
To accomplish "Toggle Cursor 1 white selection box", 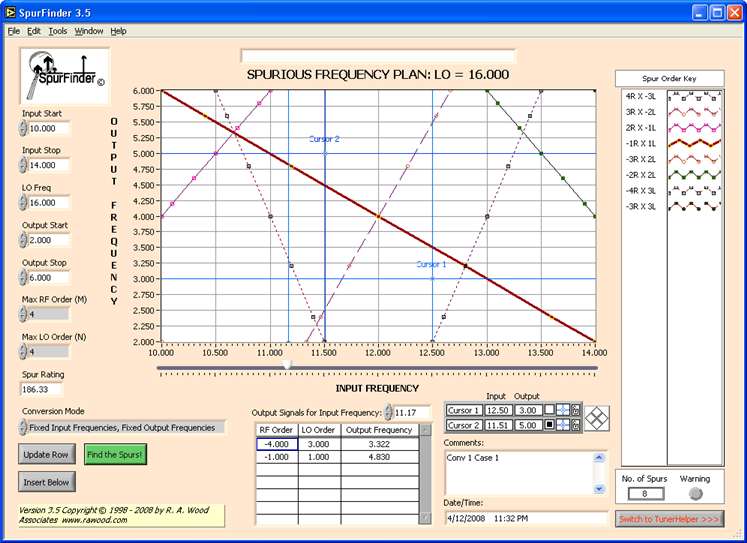I will (x=550, y=410).
